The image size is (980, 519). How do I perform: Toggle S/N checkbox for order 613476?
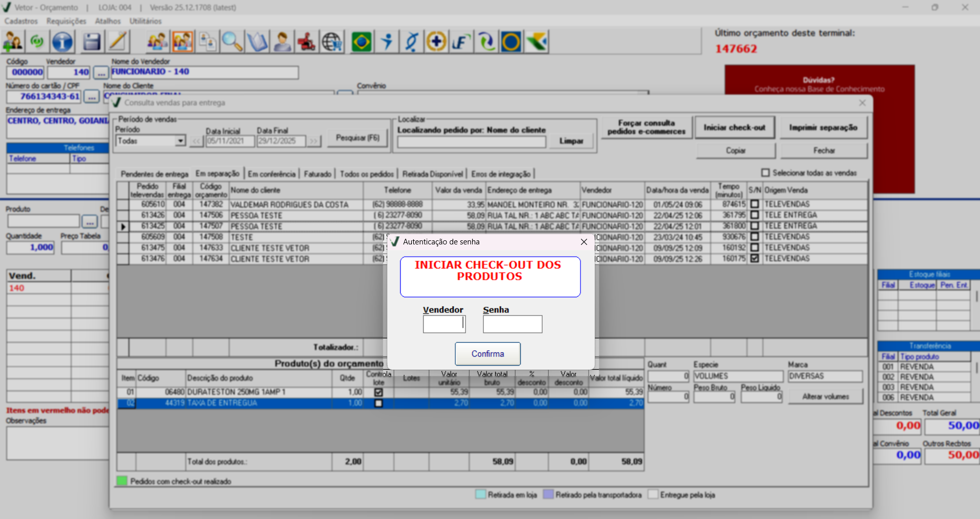(x=755, y=259)
